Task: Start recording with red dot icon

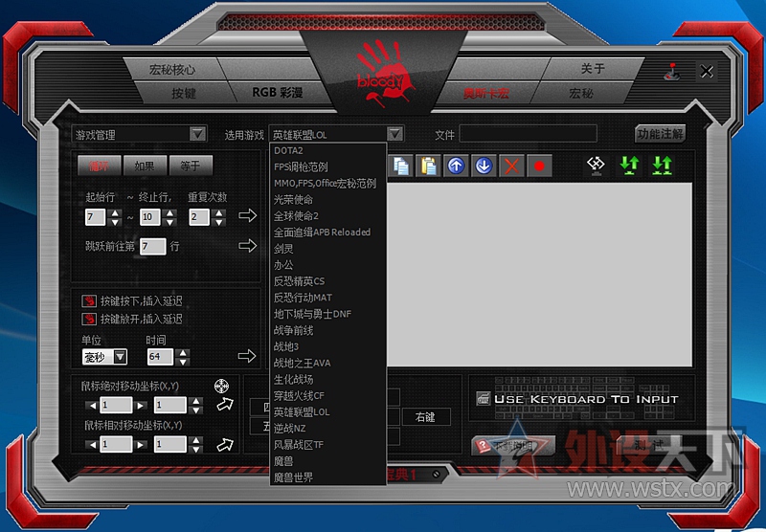Action: (x=539, y=166)
